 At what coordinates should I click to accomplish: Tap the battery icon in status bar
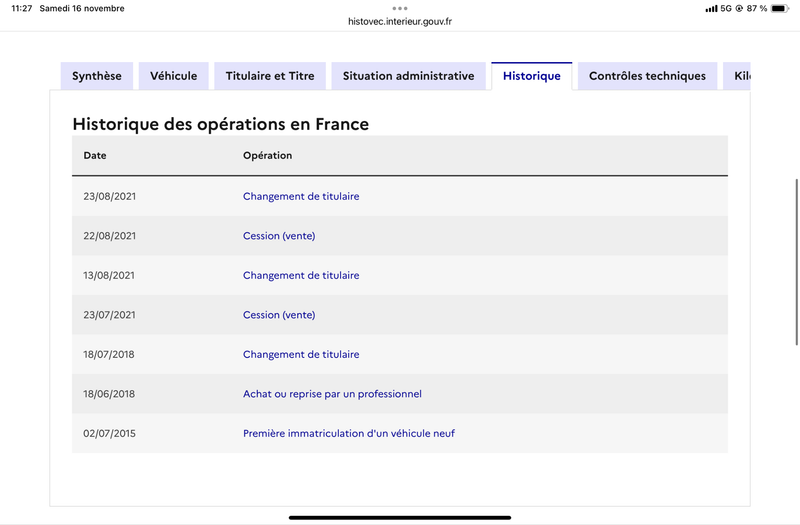[780, 8]
